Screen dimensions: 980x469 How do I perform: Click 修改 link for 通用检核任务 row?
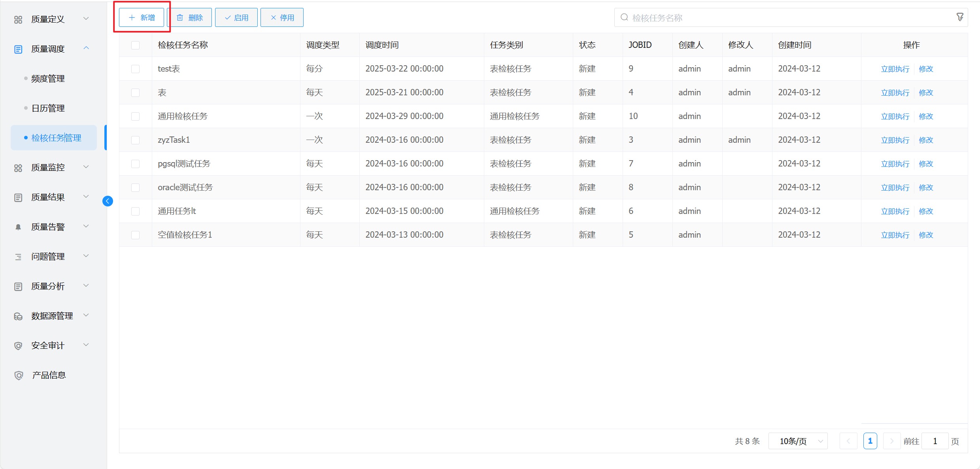tap(926, 116)
